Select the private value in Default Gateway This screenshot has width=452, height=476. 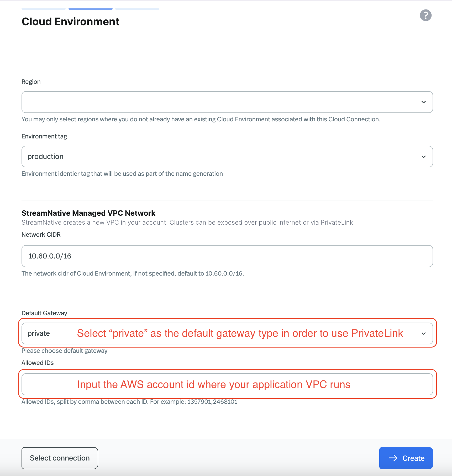[x=39, y=333]
